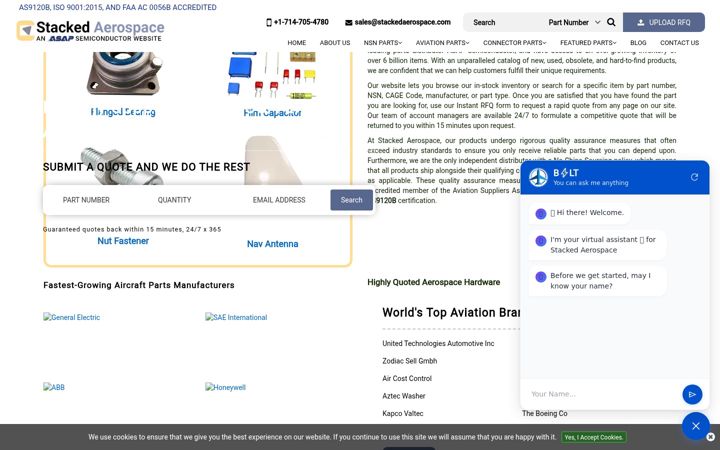Viewport: 720px width, 450px height.
Task: Open the ABB manufacturer link
Action: coord(54,387)
